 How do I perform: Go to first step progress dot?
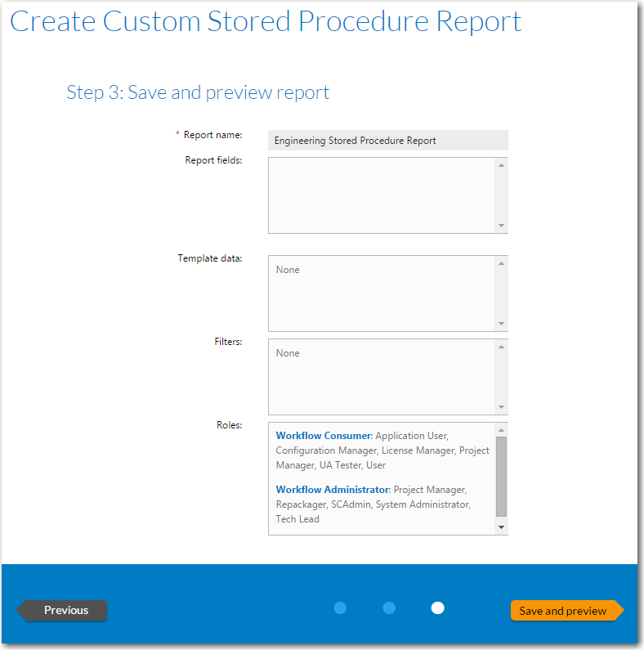(x=341, y=607)
